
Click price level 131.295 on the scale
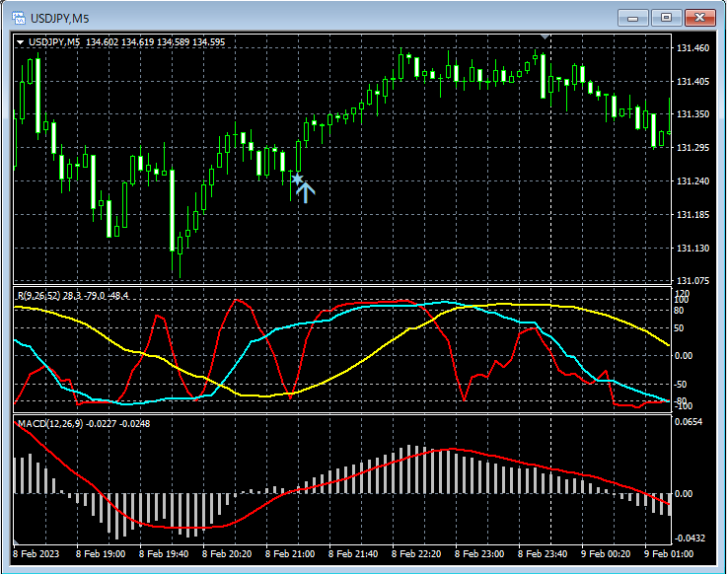(x=692, y=148)
